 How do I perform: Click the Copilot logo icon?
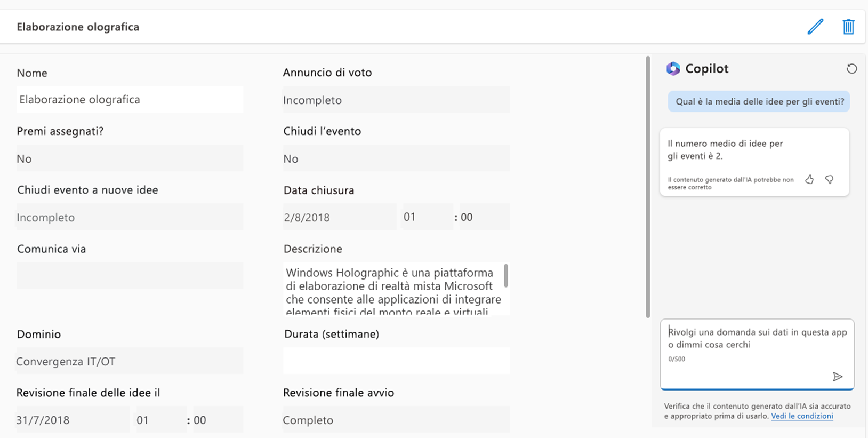click(x=673, y=68)
